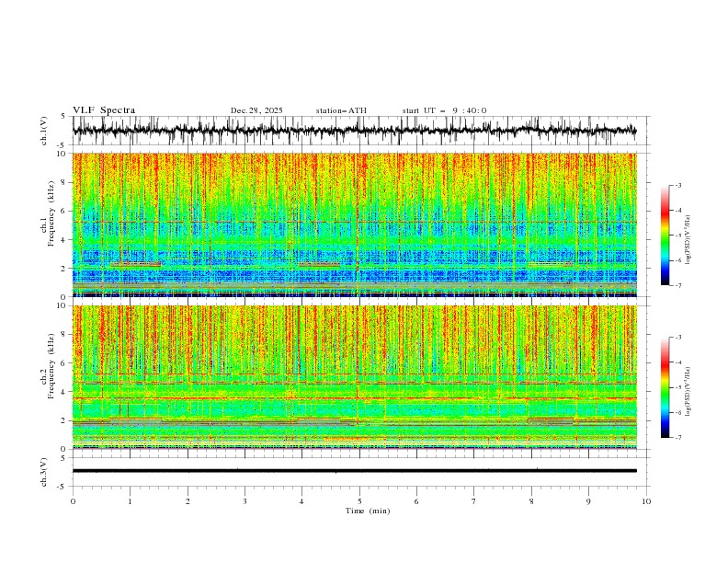Select the "Dec. 28, 2025" date label

256,110
